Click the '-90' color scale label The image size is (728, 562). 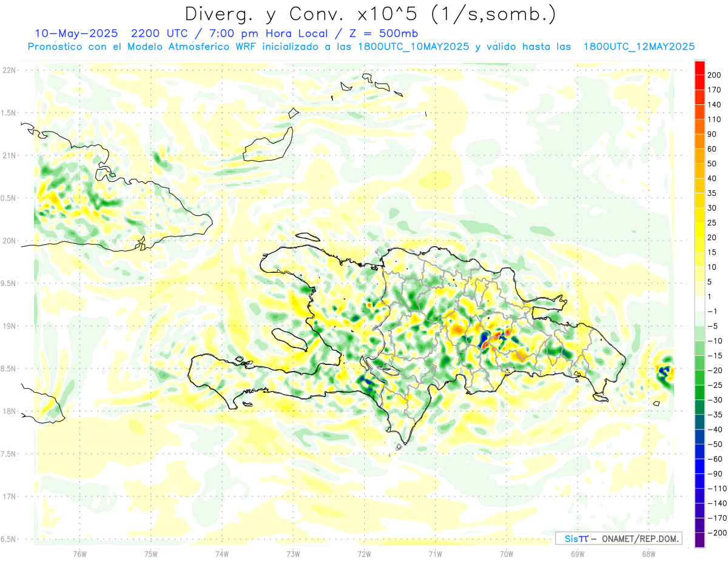[x=715, y=473]
